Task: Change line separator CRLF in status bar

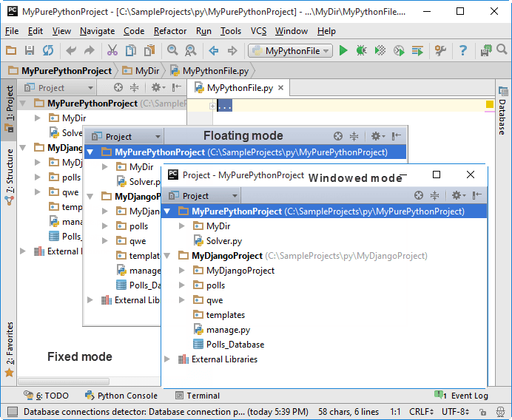Action: pos(421,412)
